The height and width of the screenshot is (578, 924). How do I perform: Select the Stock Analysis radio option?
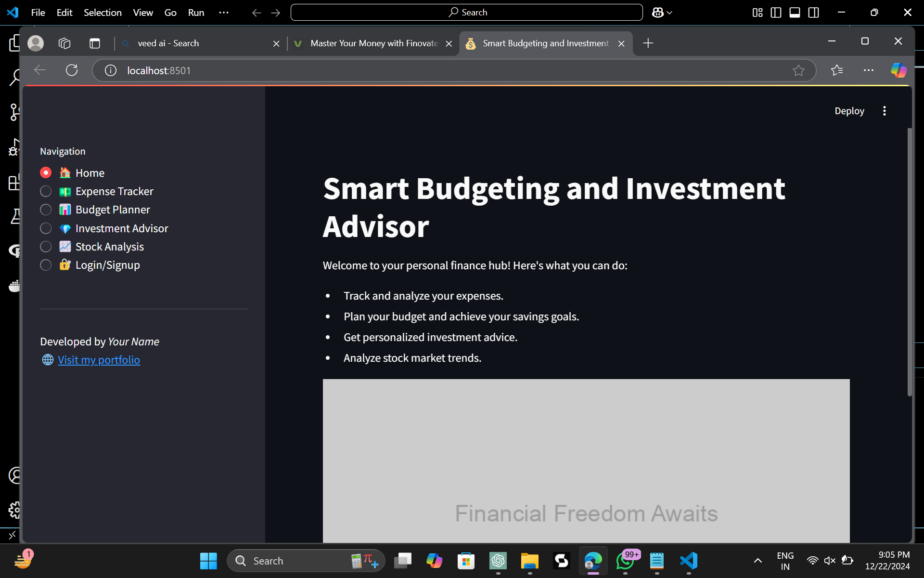tap(46, 247)
